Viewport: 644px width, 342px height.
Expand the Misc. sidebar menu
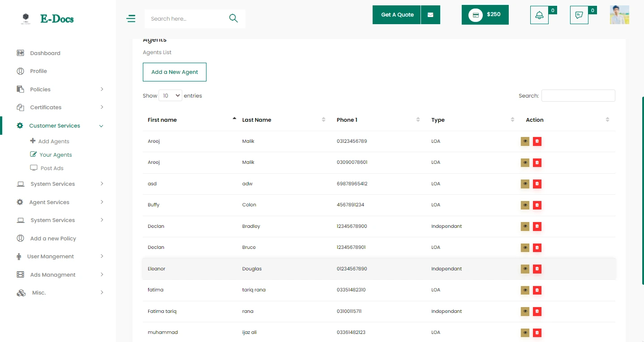(60, 293)
